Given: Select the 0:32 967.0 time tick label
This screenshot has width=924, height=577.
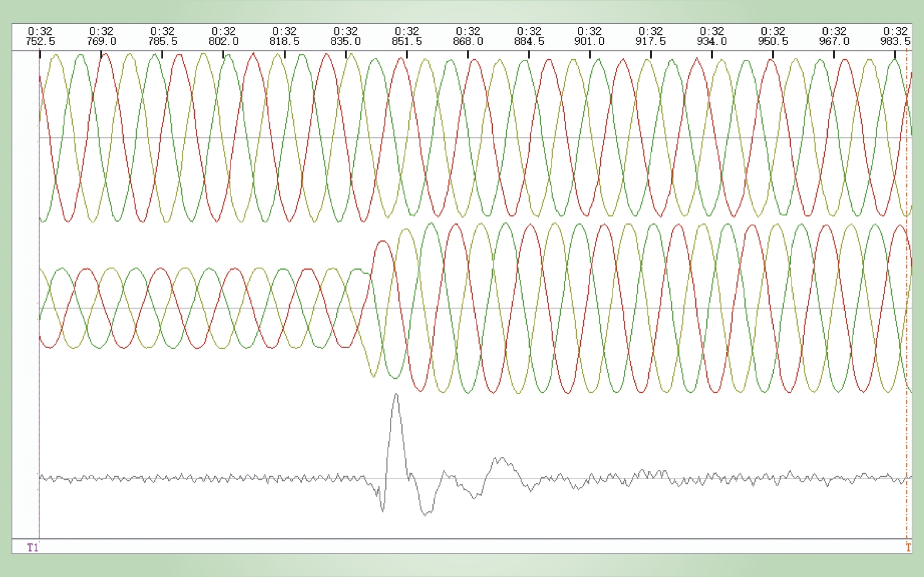Looking at the screenshot, I should pyautogui.click(x=834, y=36).
